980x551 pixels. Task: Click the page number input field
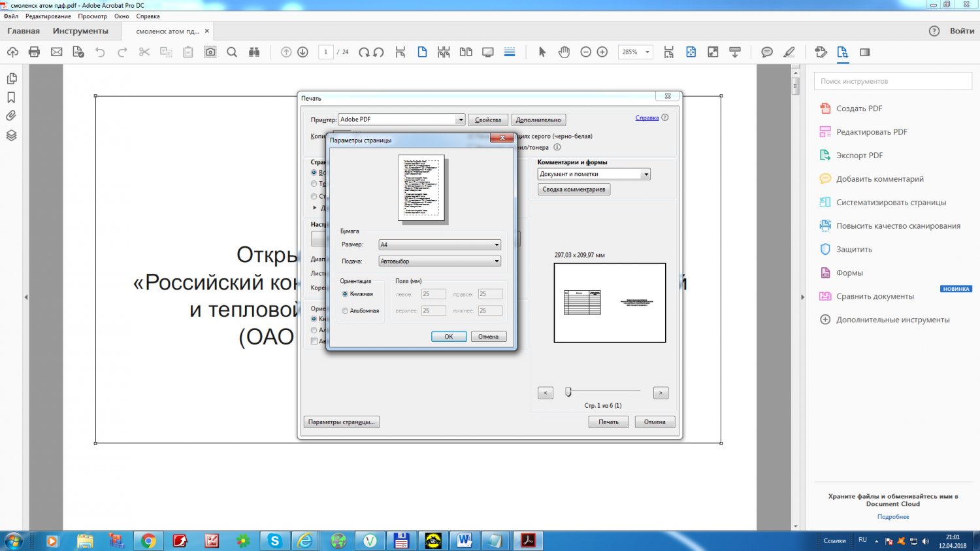[326, 52]
